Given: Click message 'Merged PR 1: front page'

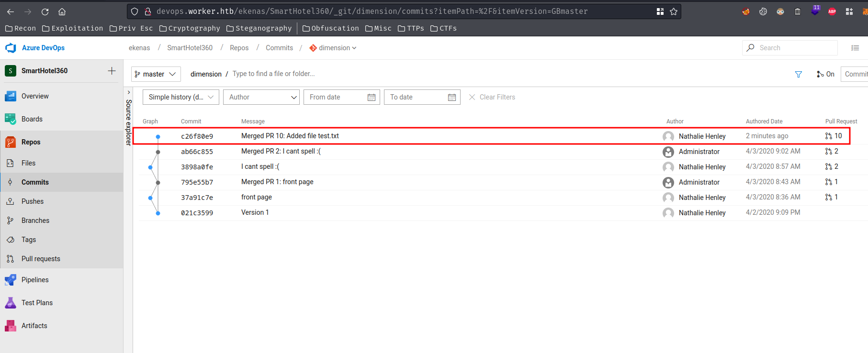Looking at the screenshot, I should (x=277, y=182).
